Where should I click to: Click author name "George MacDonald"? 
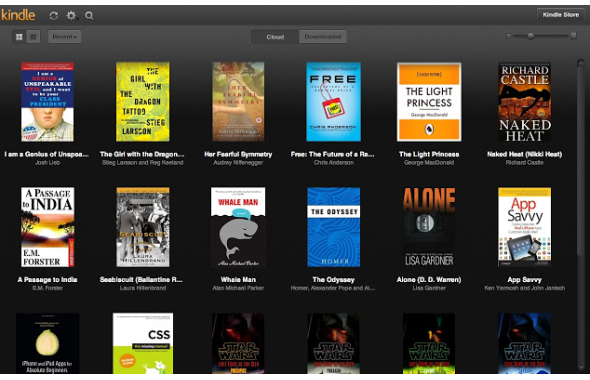coord(429,163)
